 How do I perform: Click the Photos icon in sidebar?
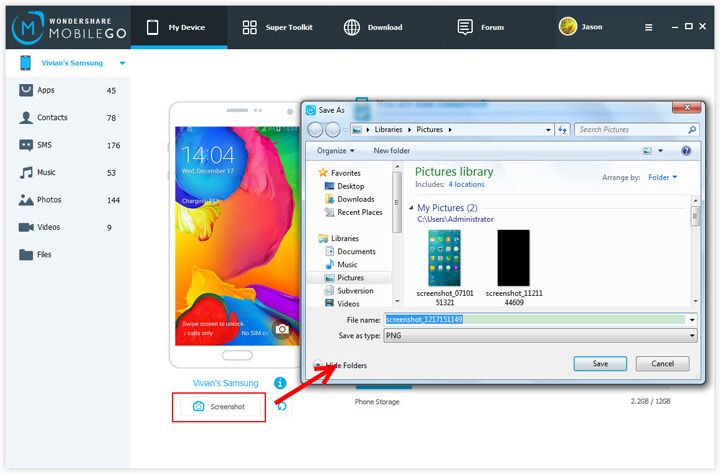[x=26, y=200]
